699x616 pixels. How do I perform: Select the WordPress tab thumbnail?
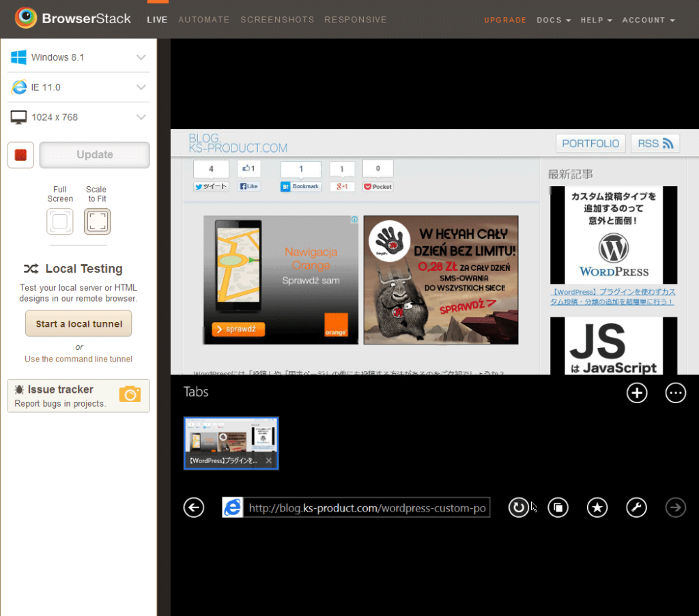231,443
